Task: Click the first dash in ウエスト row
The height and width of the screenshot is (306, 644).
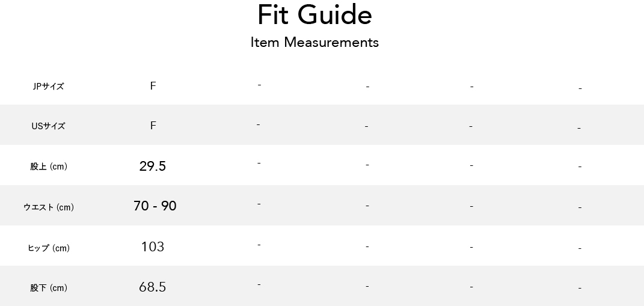Action: (x=259, y=204)
